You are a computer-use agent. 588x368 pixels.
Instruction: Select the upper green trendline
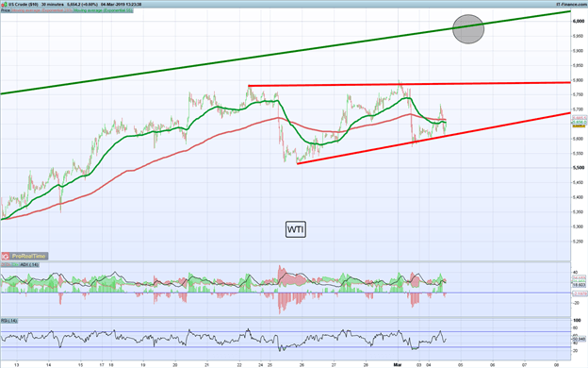point(285,53)
